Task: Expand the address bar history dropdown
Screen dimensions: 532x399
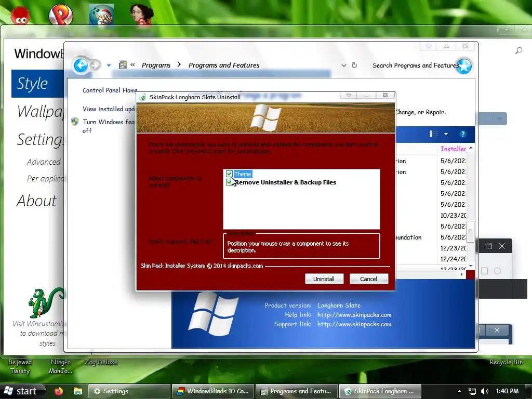Action: click(x=344, y=65)
